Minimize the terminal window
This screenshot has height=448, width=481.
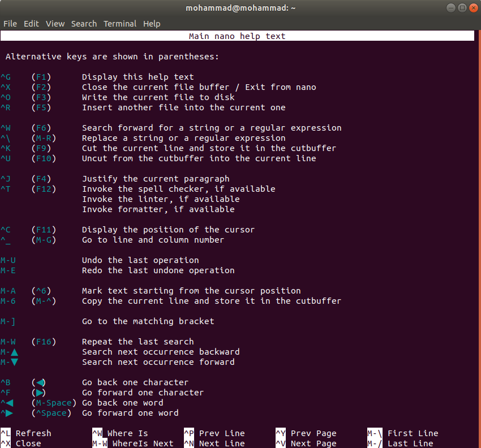pos(451,8)
